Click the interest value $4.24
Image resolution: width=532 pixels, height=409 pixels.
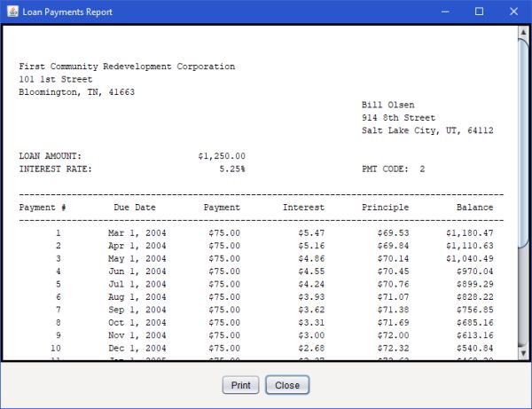click(x=311, y=284)
